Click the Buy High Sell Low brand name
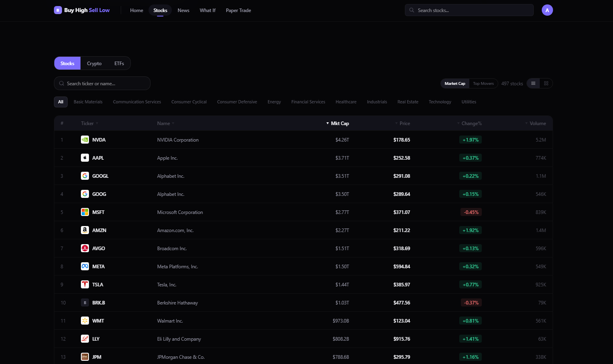The image size is (613, 364). click(x=87, y=10)
